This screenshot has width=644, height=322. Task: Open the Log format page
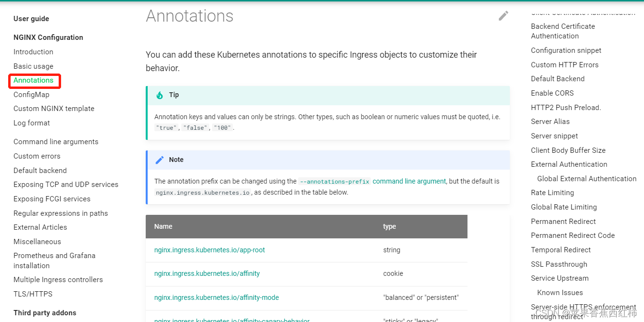coord(32,123)
